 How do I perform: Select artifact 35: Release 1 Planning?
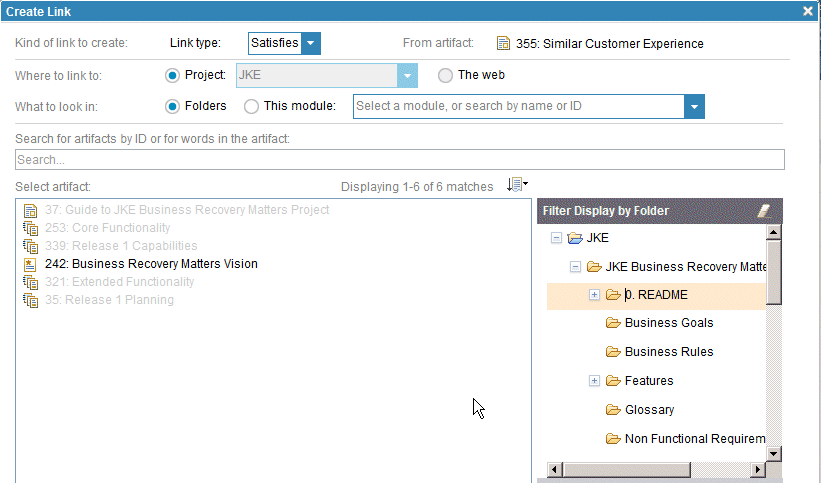[109, 300]
